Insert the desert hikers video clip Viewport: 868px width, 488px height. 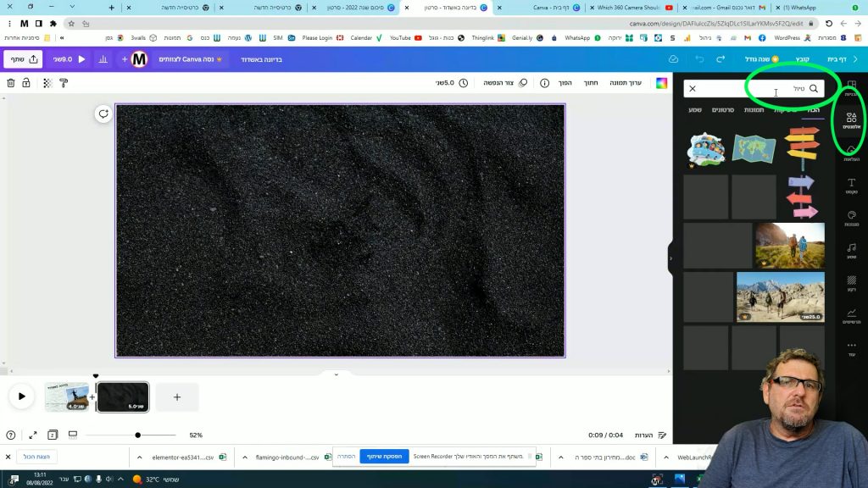pyautogui.click(x=781, y=297)
